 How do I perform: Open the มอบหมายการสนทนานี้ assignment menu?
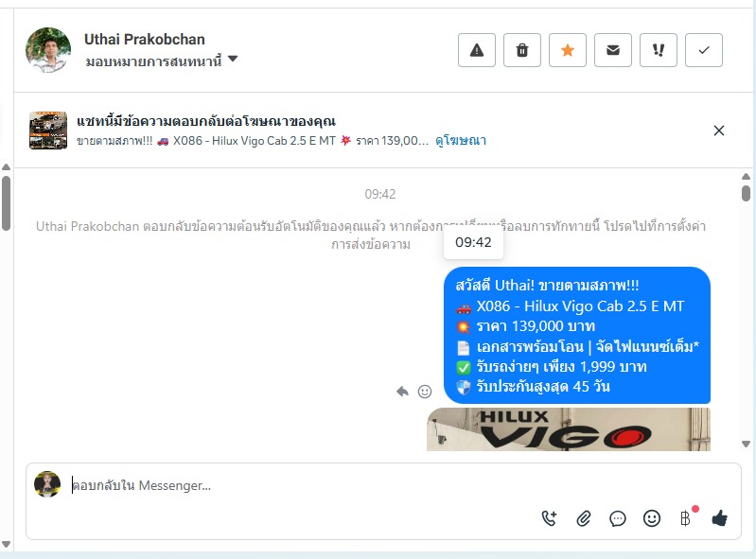(153, 61)
